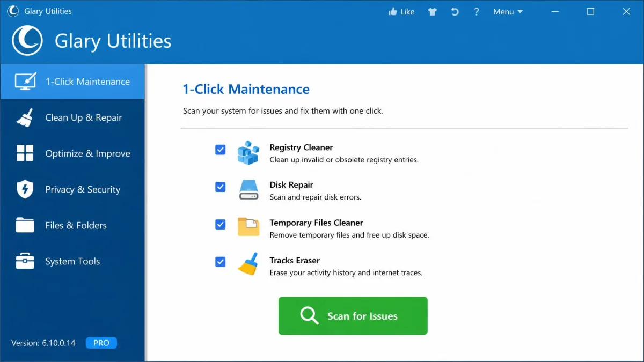The image size is (644, 362).
Task: Open the Files & Folders tab
Action: (72, 225)
